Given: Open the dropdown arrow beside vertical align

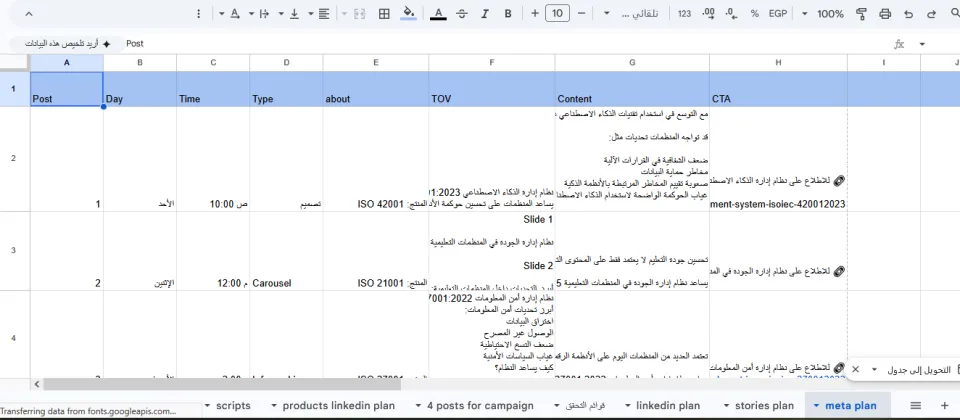Looking at the screenshot, I should [310, 13].
